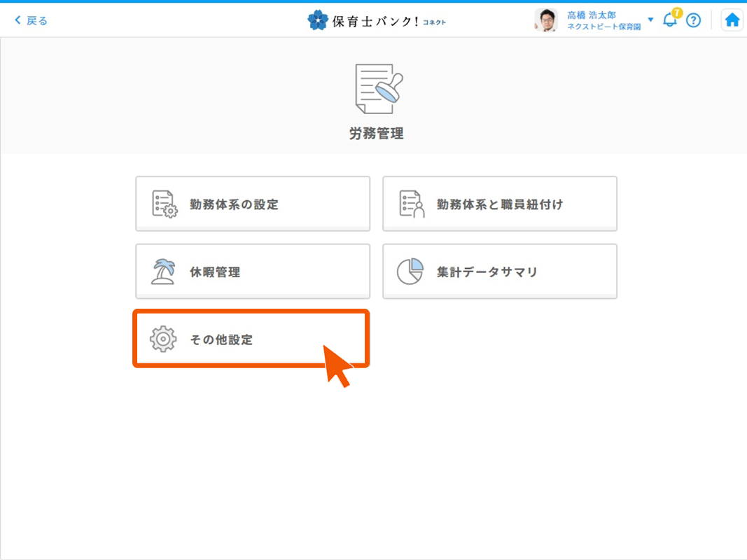
Task: Click the 保育士バンク！コネクト flower logo
Action: tap(318, 20)
